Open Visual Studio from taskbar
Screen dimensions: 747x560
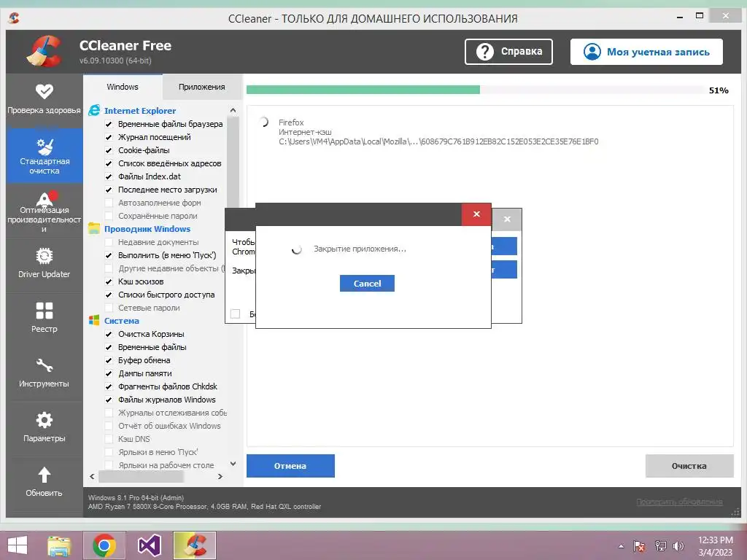click(x=149, y=545)
